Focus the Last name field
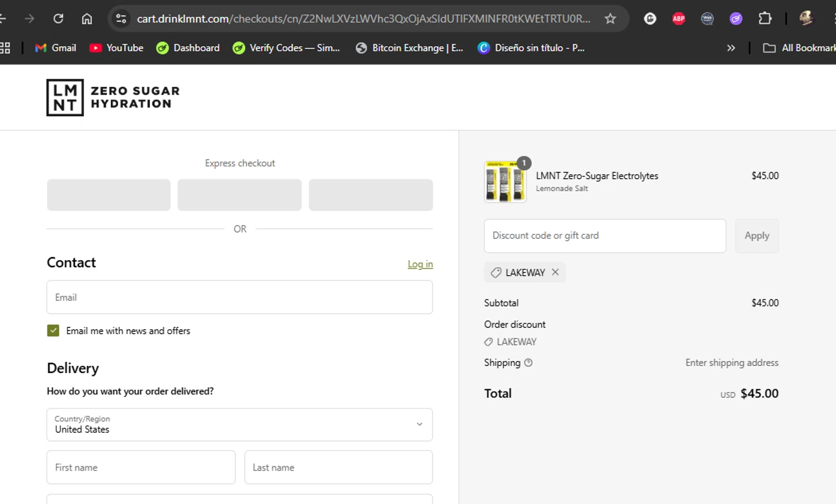 (x=338, y=467)
